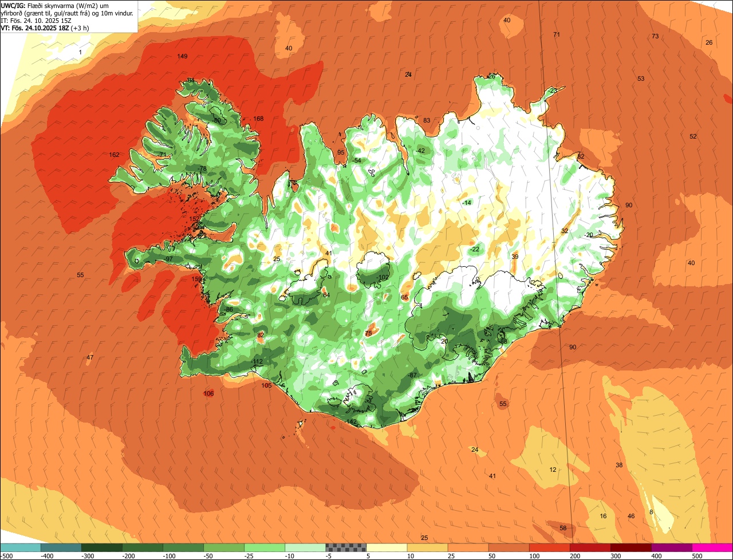Click the '64' value on the map
This screenshot has width=733, height=560.
point(326,295)
